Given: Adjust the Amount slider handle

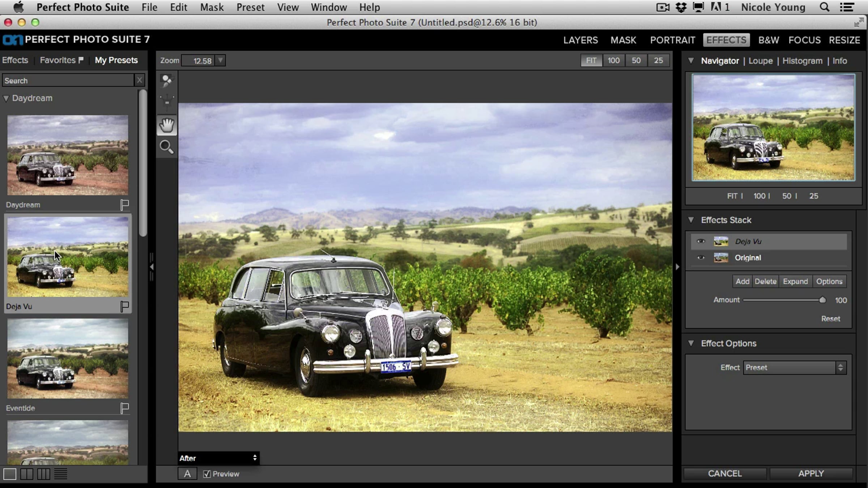Looking at the screenshot, I should (822, 300).
